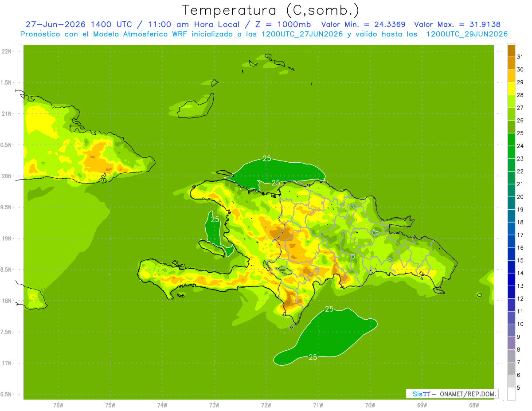Screen dimensions: 532x411
Task: Click the "17N" latitude label
Action: point(8,363)
